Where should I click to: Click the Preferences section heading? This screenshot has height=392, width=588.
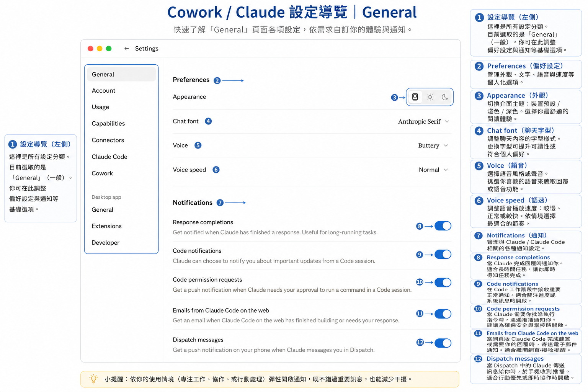coord(191,80)
